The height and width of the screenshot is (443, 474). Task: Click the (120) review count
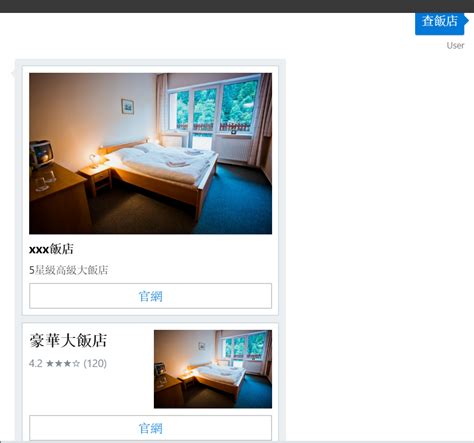click(95, 363)
